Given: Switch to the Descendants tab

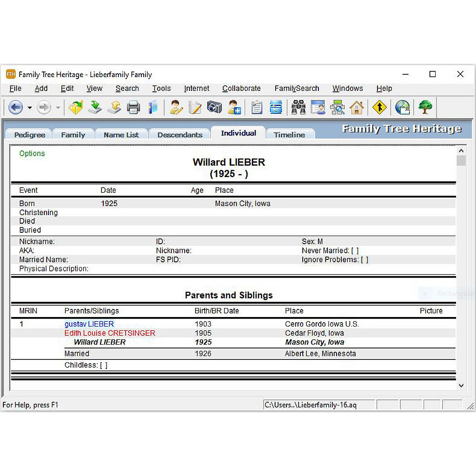Looking at the screenshot, I should (x=180, y=135).
